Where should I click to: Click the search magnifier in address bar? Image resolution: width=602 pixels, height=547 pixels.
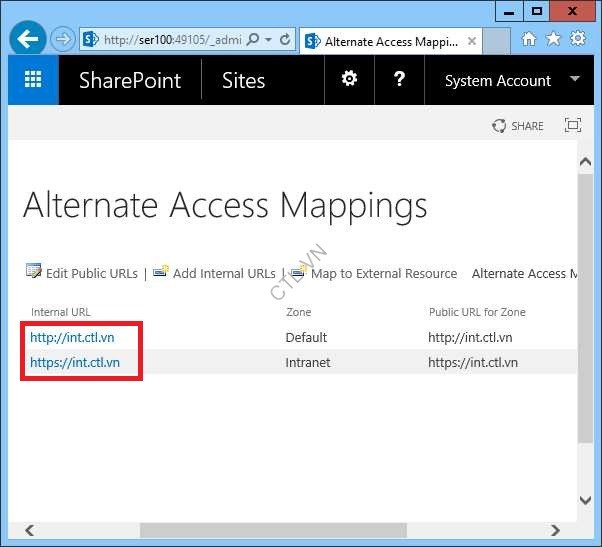(x=253, y=39)
